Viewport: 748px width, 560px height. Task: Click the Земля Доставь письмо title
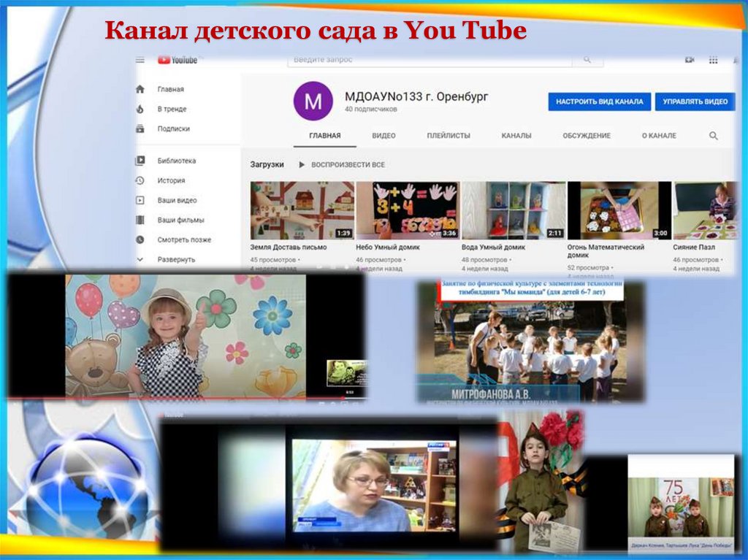(289, 247)
